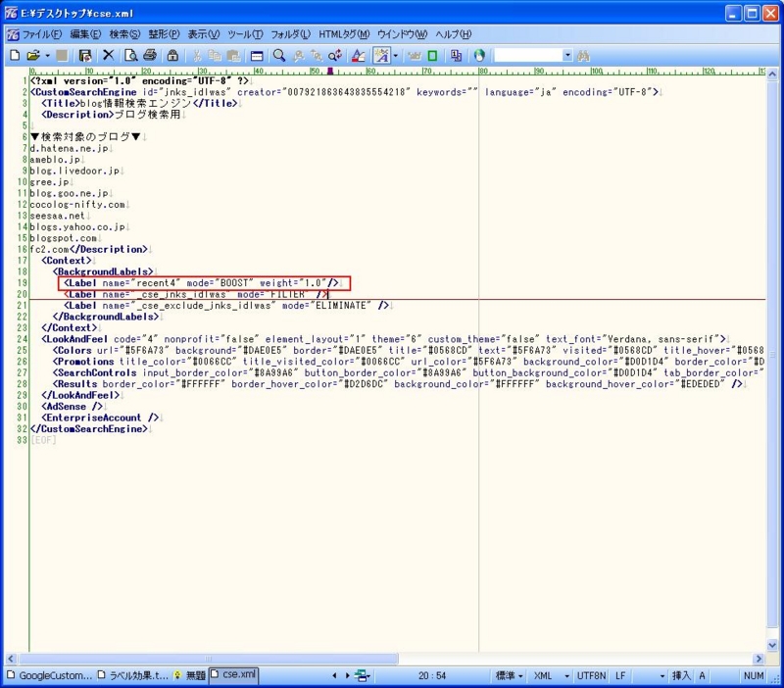Select the cse.xml document tab
The height and width of the screenshot is (688, 784).
(x=233, y=674)
